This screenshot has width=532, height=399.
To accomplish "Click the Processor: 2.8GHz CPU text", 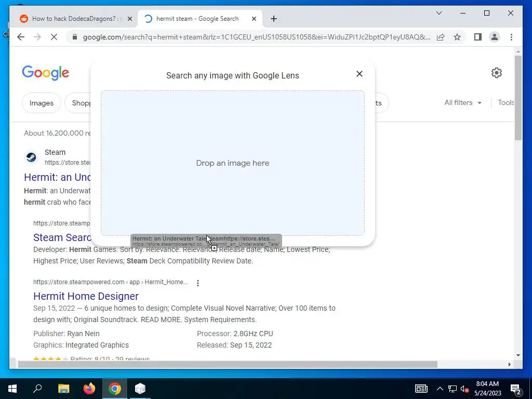I will [235, 334].
